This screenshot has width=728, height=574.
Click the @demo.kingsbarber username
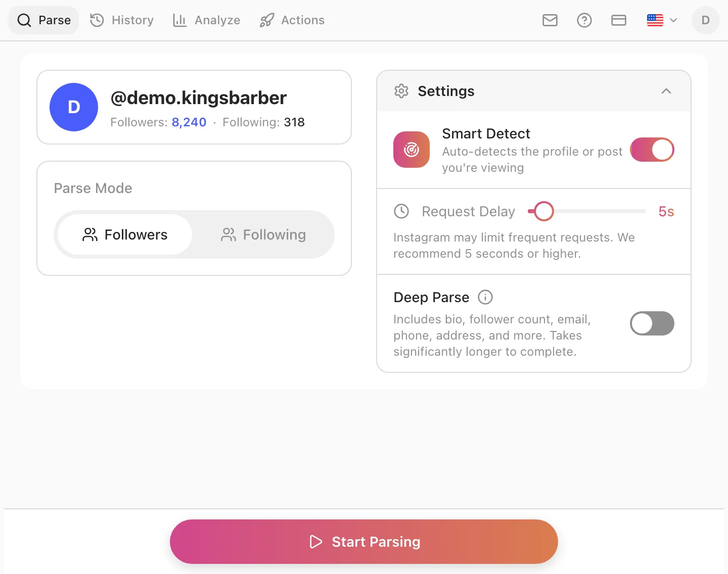(x=199, y=98)
